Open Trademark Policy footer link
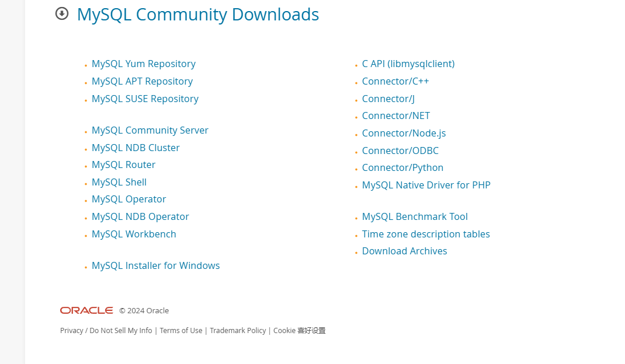 point(238,331)
